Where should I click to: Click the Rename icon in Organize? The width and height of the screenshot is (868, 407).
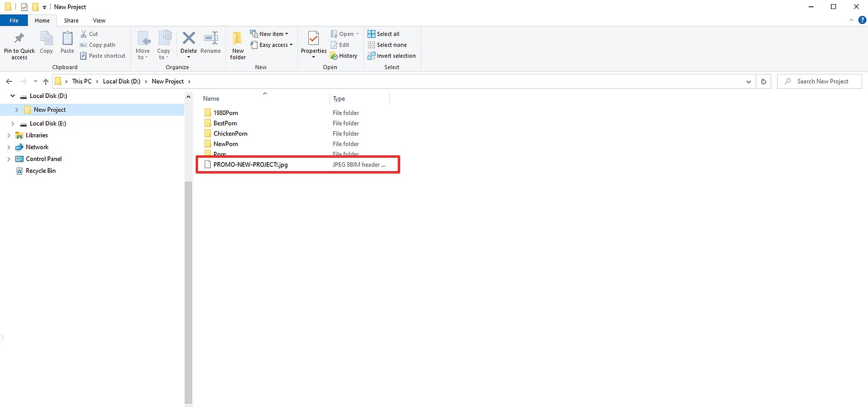tap(211, 38)
